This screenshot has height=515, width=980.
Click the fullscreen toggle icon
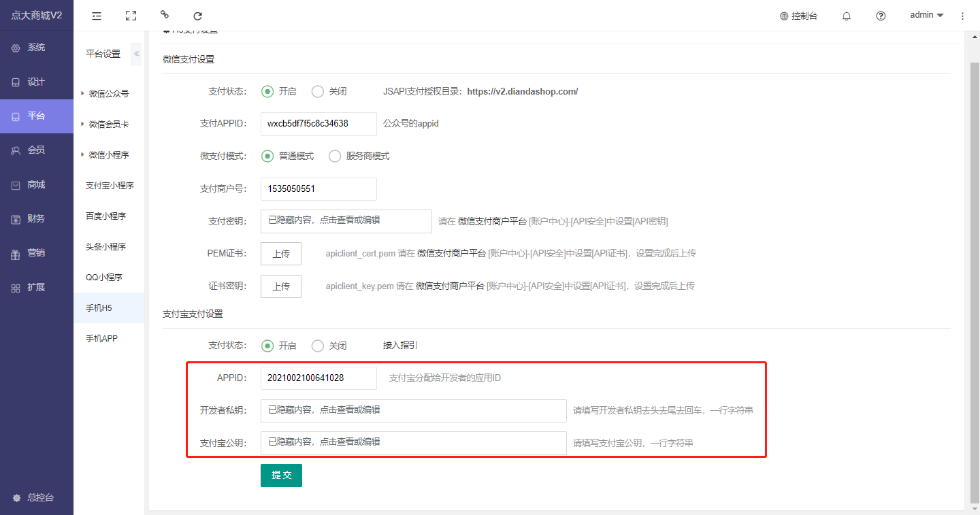[x=131, y=16]
